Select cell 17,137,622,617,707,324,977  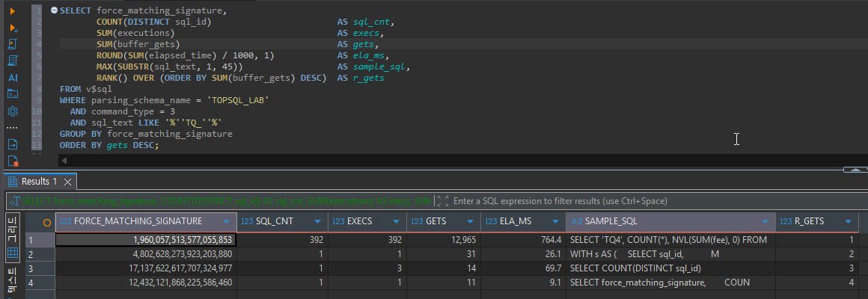coord(146,268)
